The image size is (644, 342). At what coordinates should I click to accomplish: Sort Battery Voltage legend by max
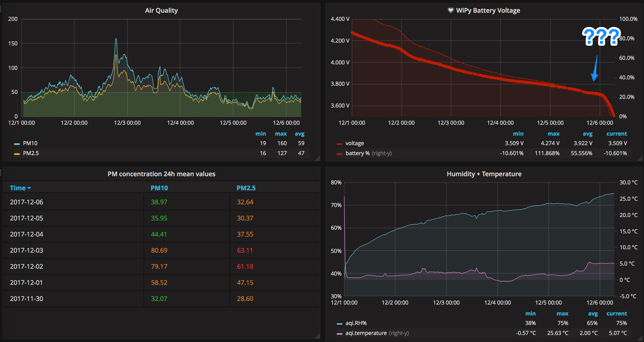pos(553,134)
